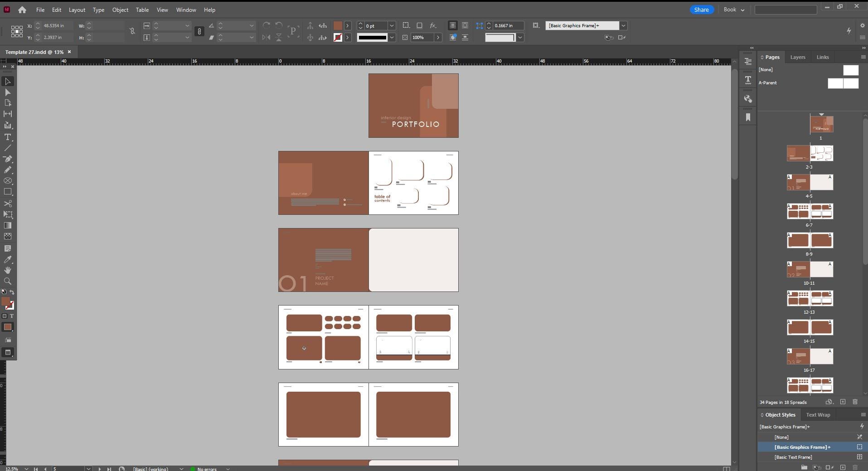Select the Pen tool
The width and height of the screenshot is (868, 471).
[x=8, y=159]
